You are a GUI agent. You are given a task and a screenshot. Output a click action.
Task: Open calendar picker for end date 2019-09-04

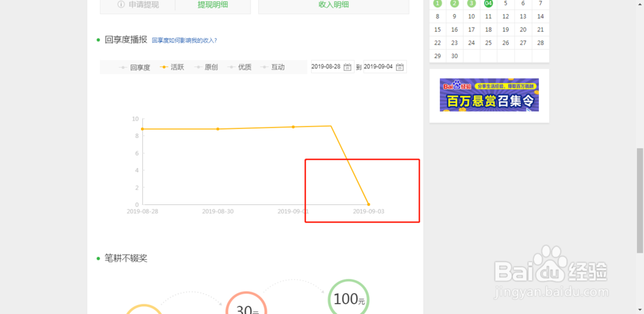tap(400, 67)
